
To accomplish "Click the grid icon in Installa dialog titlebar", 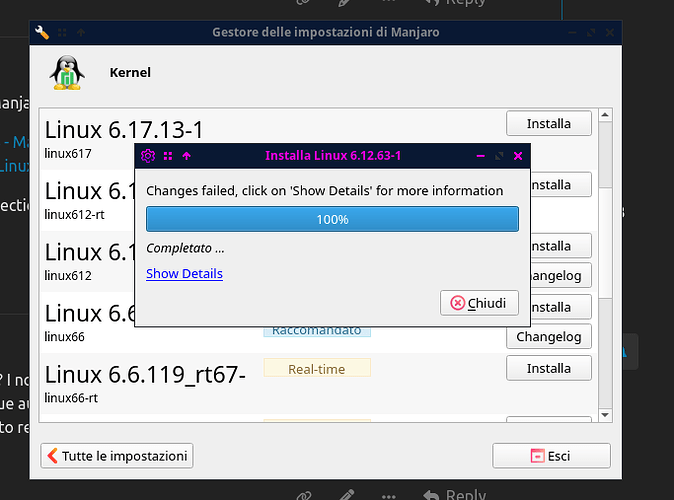I will [x=168, y=156].
